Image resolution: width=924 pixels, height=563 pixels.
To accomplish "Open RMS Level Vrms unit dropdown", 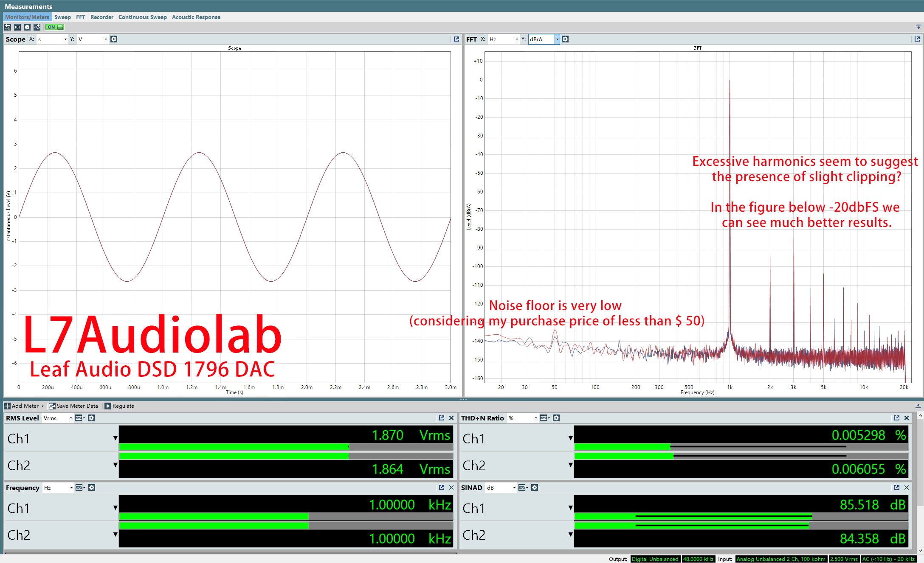I will (x=58, y=418).
